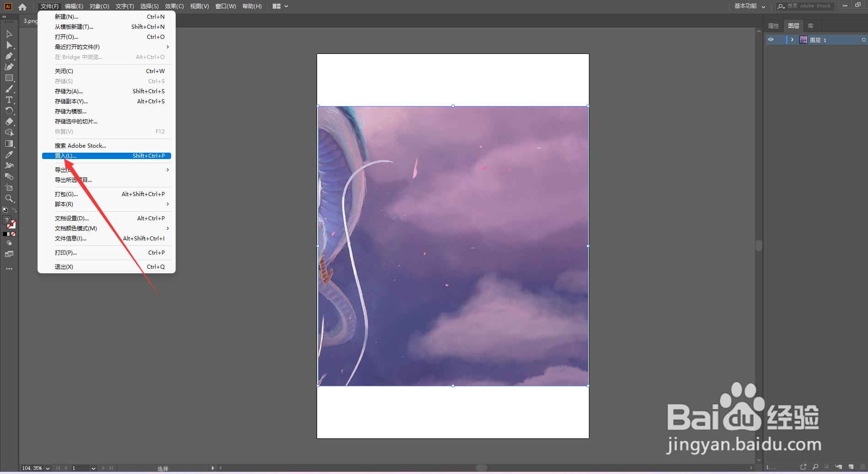Go to the Illustrator Home screen
Screen dimensions: 868x474
(22, 6)
